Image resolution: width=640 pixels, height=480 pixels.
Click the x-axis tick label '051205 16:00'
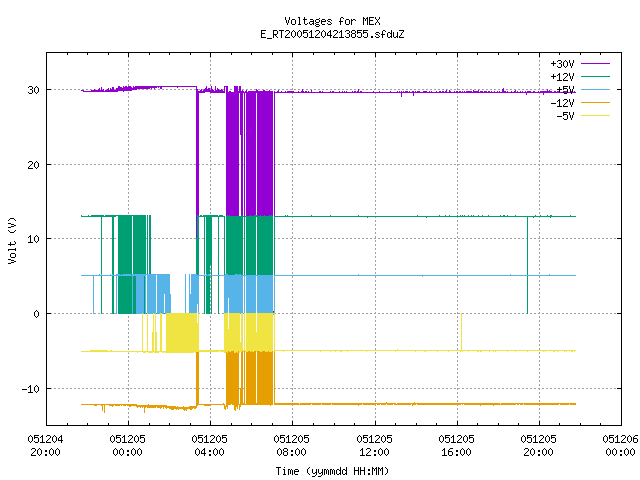(456, 446)
